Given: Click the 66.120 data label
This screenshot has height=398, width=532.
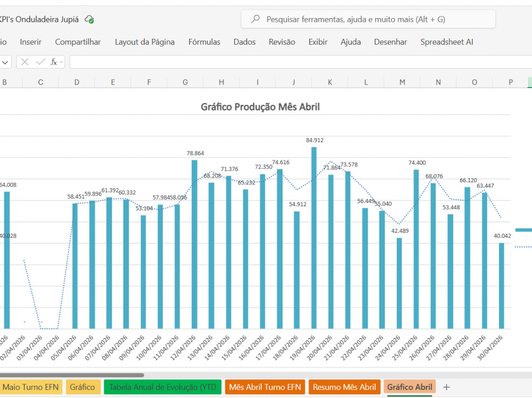Looking at the screenshot, I should 468,180.
